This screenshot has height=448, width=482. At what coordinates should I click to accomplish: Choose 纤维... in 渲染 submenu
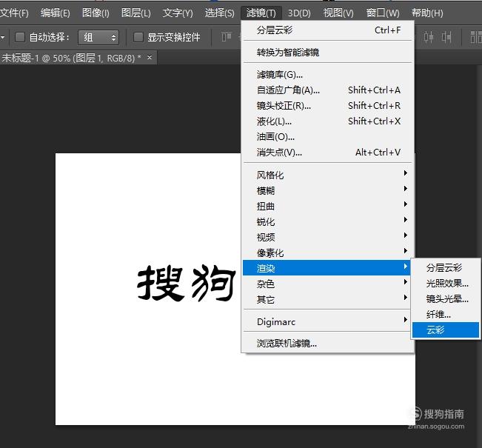446,315
